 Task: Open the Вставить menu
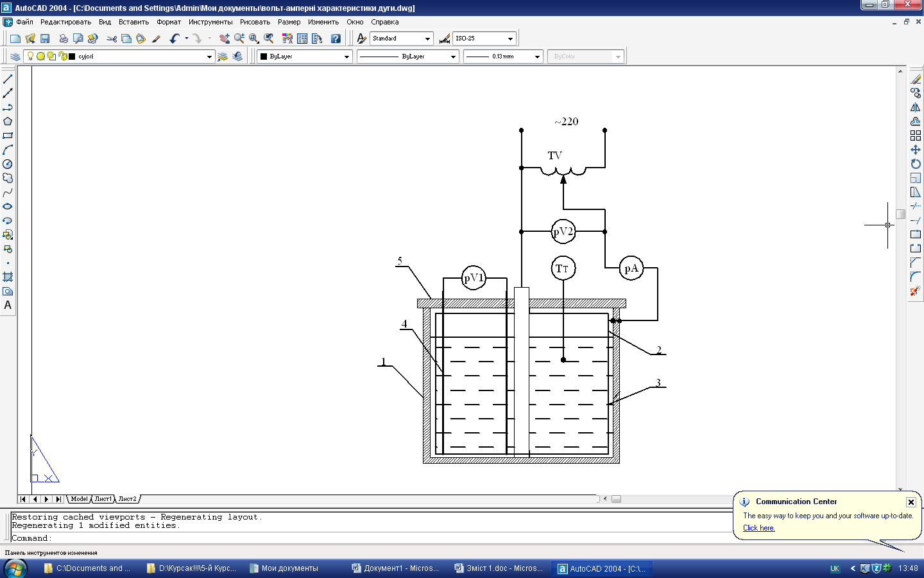133,22
